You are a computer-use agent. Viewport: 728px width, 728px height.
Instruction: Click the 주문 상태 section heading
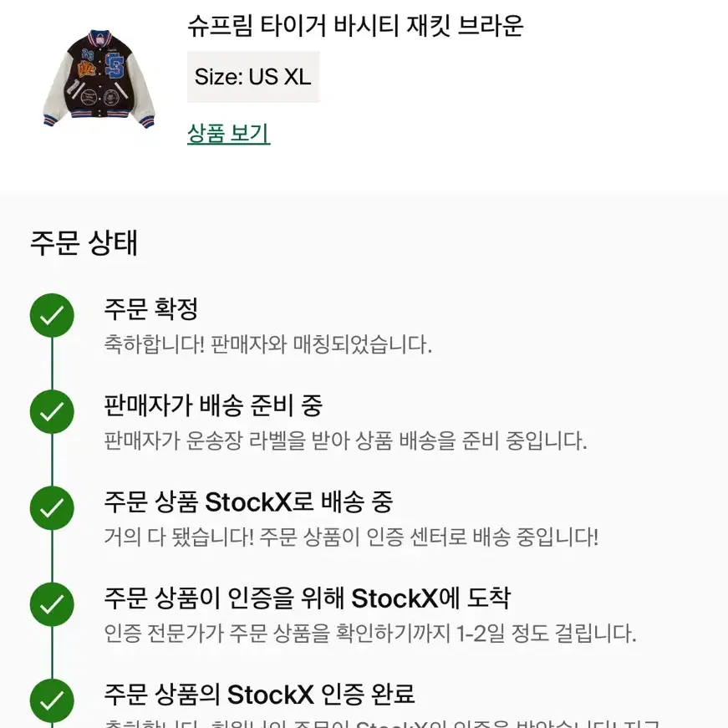84,242
